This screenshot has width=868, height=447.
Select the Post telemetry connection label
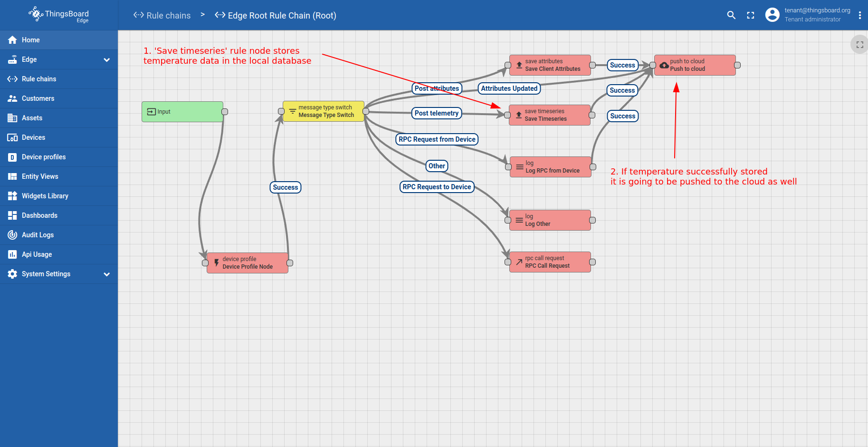tap(437, 113)
